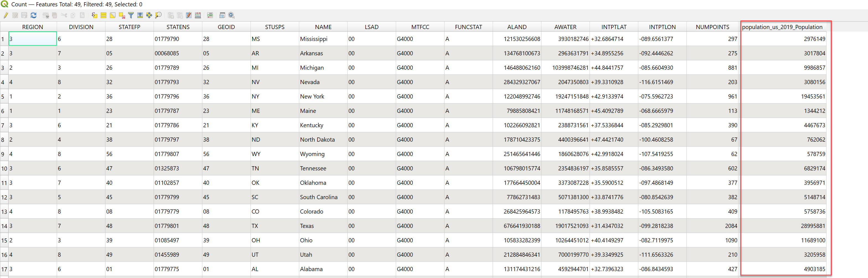868x278 pixels.
Task: Click the Kentucky name cell
Action: click(323, 125)
